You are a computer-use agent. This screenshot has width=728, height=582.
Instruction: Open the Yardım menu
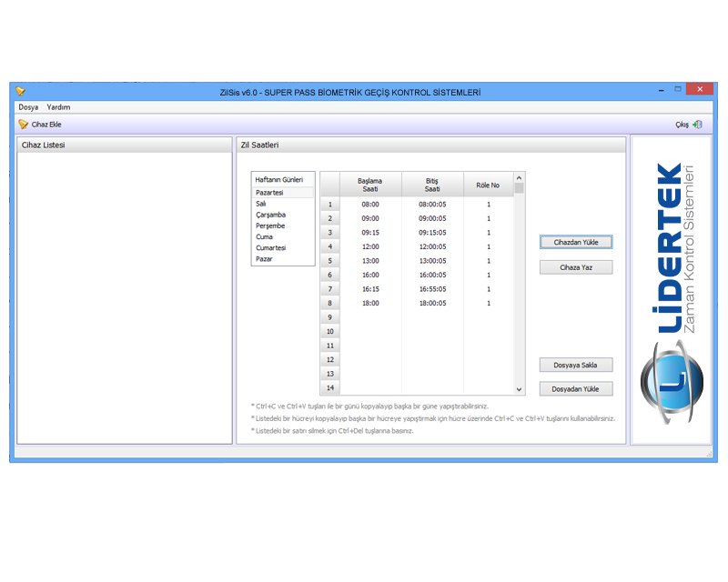click(58, 107)
